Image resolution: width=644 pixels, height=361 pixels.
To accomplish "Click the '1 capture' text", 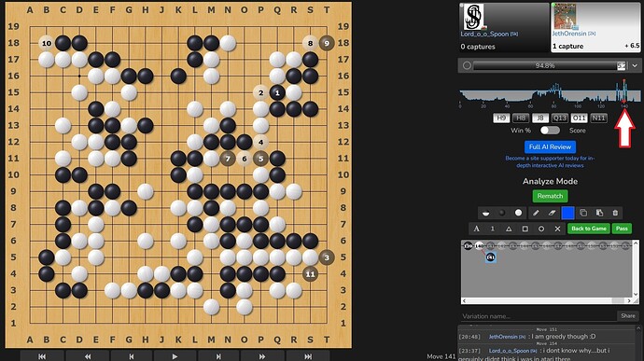I will point(567,47).
